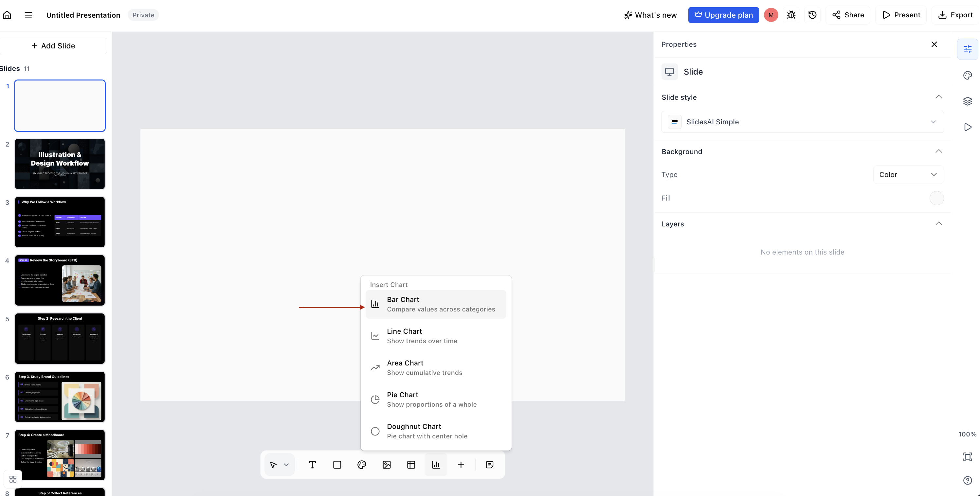Choose Pie Chart from Insert Chart menu
The width and height of the screenshot is (980, 496).
pyautogui.click(x=436, y=399)
